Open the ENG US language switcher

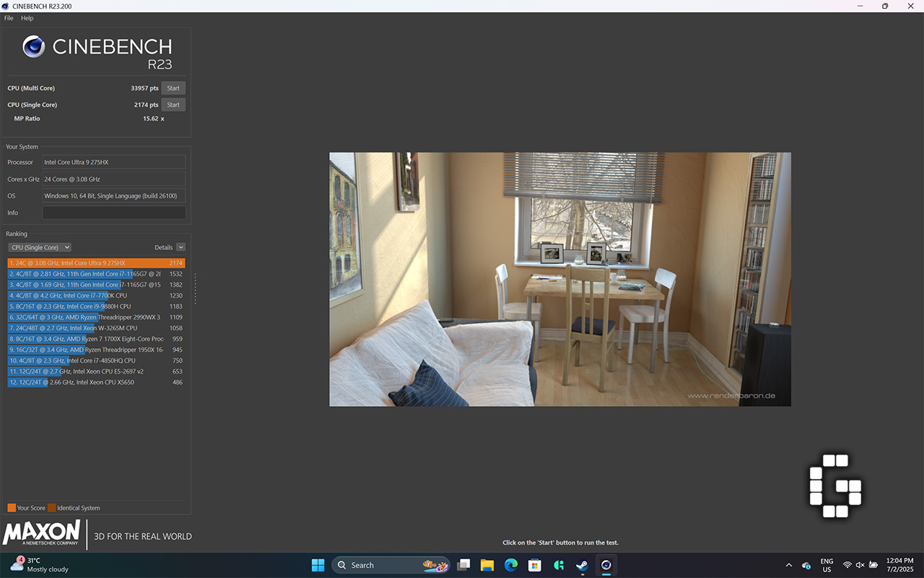tap(827, 565)
